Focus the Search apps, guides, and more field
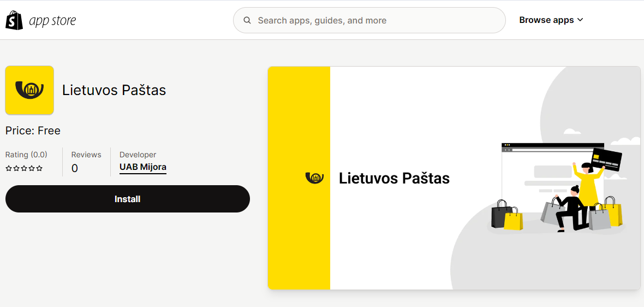Viewport: 644px width, 307px height. point(369,20)
